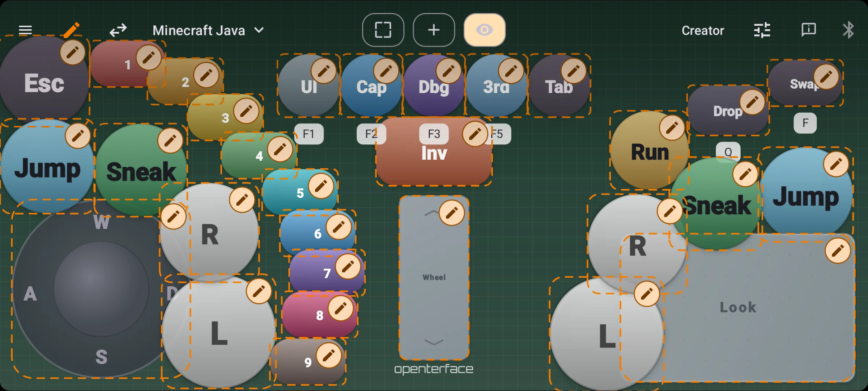Image resolution: width=868 pixels, height=391 pixels.
Task: Edit the Swap button pencil
Action: coord(826,77)
